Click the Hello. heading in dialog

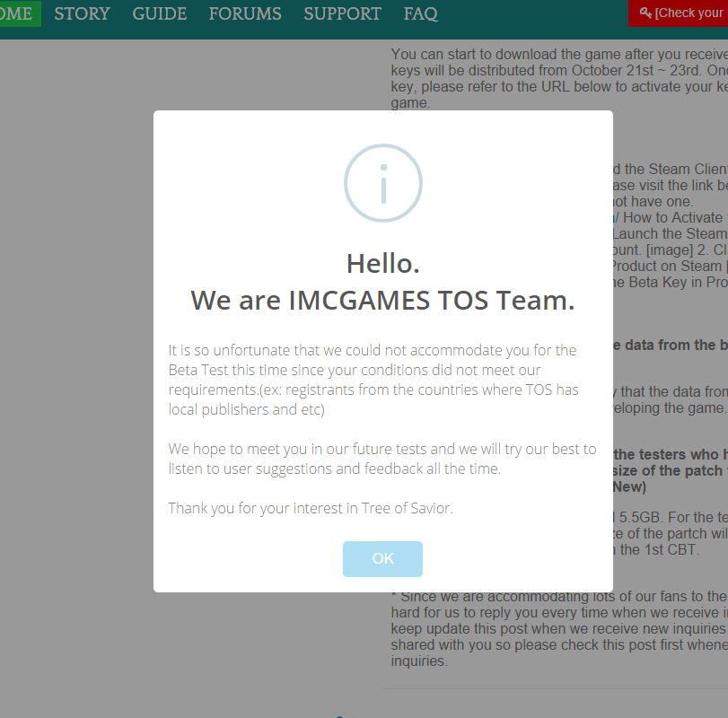point(383,263)
